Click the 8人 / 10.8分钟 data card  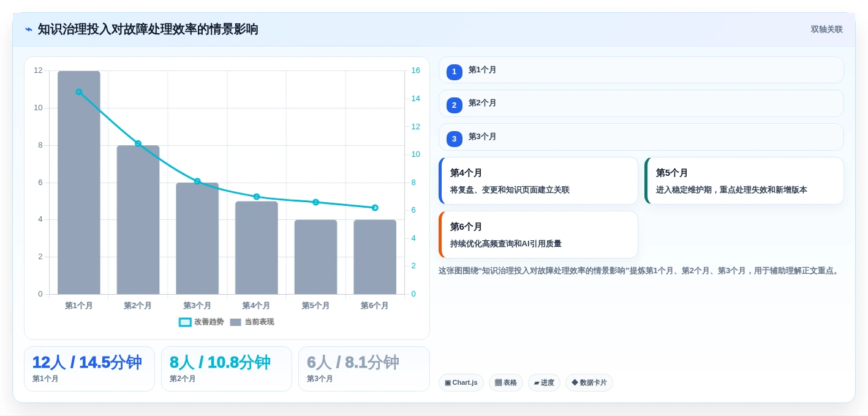point(227,369)
